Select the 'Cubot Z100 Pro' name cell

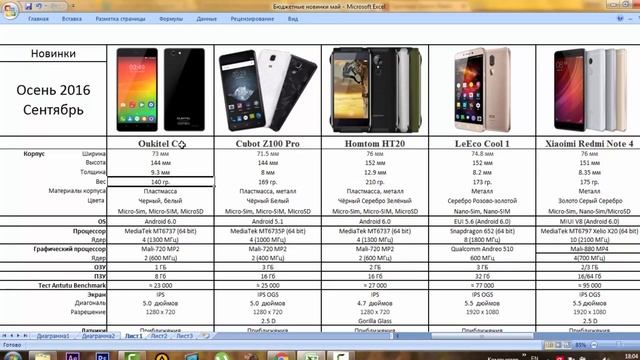[x=268, y=143]
